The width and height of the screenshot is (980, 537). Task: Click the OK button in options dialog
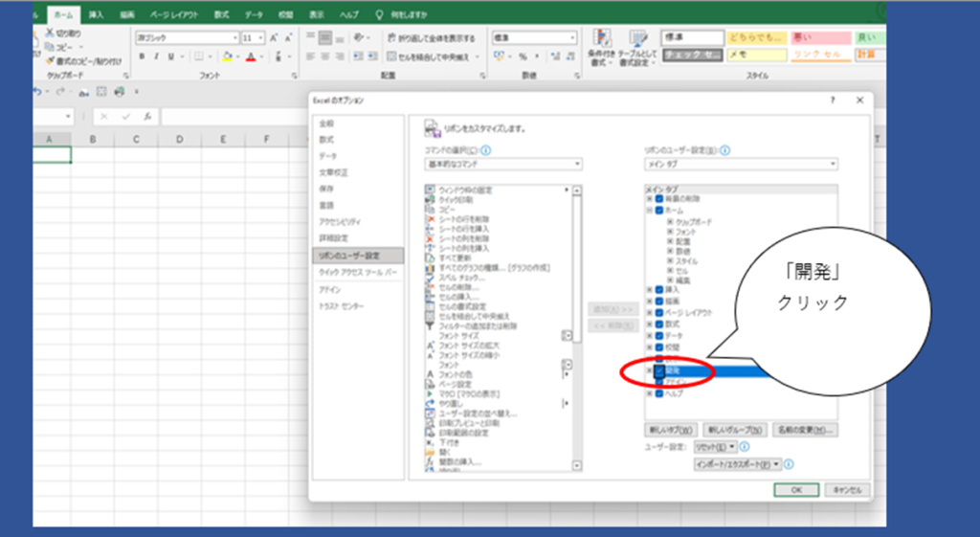[796, 489]
